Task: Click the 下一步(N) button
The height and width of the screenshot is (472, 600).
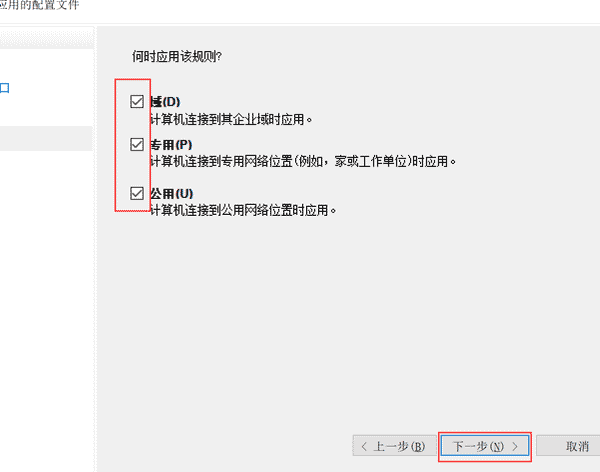Action: [484, 446]
